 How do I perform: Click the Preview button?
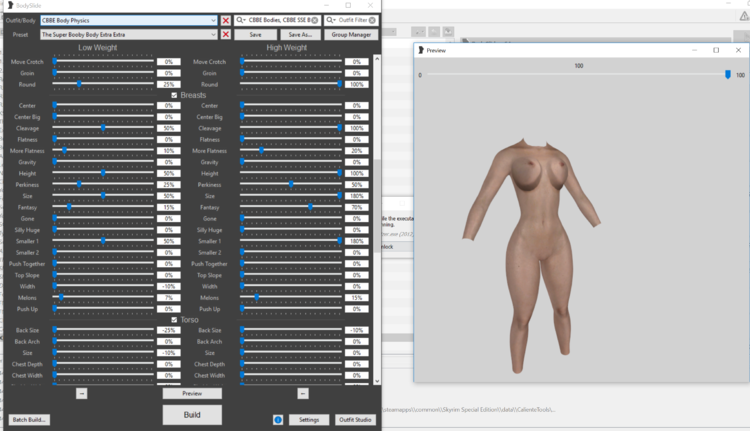192,393
